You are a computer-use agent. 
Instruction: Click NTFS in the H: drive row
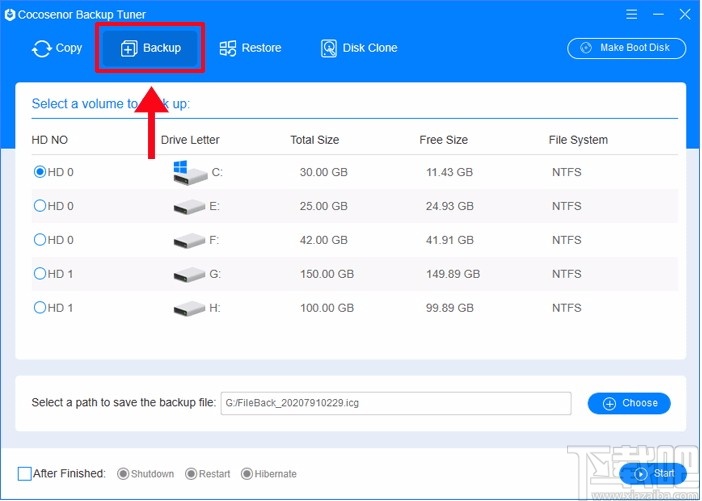coord(566,308)
